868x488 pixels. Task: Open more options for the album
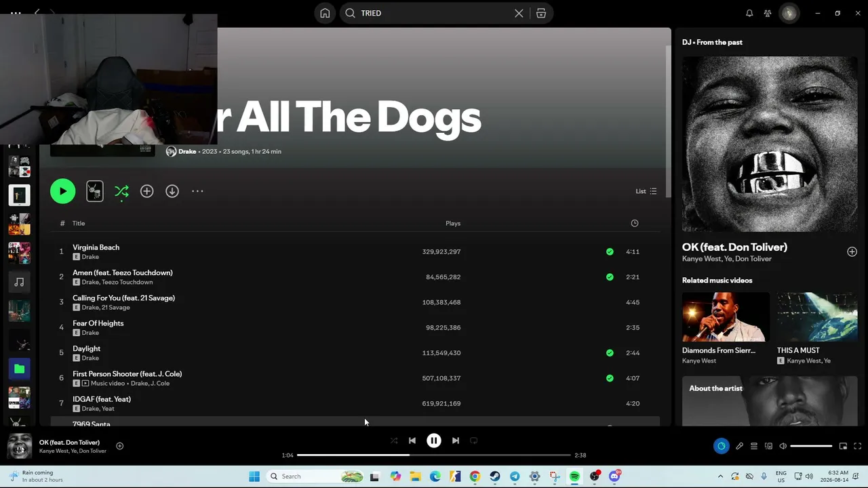pyautogui.click(x=197, y=191)
